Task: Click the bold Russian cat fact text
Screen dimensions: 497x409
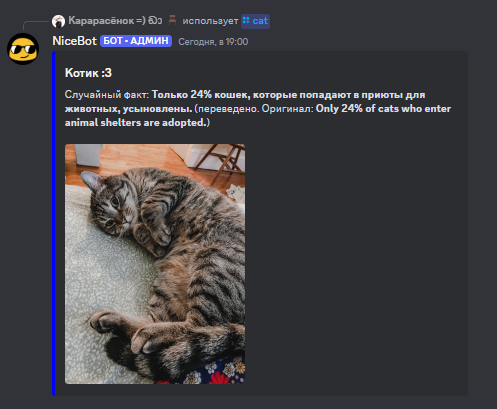Action: [245, 102]
